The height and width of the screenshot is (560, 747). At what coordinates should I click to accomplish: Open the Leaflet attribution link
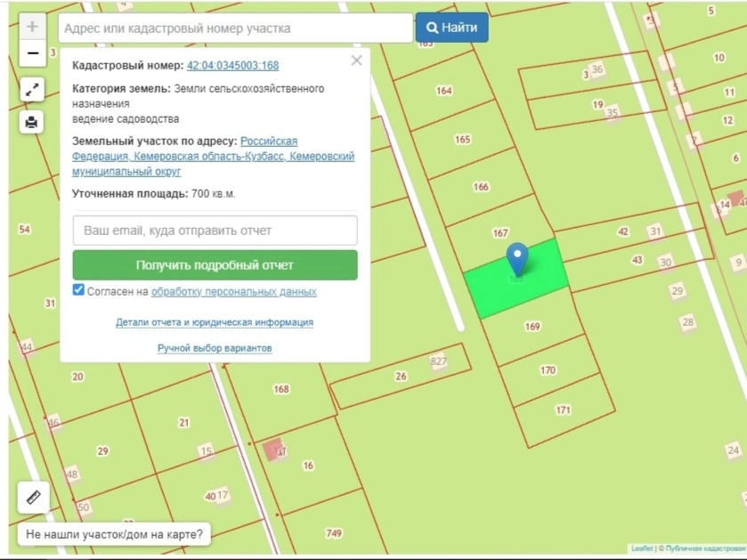(642, 548)
